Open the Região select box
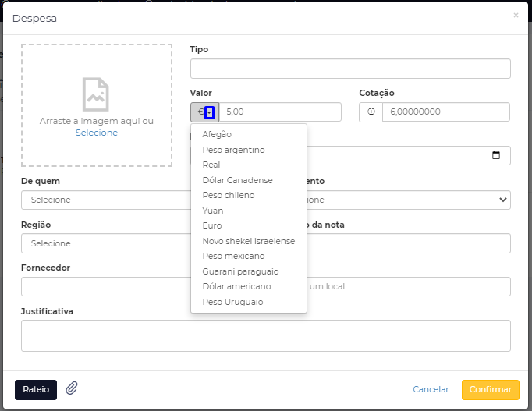 [x=106, y=243]
